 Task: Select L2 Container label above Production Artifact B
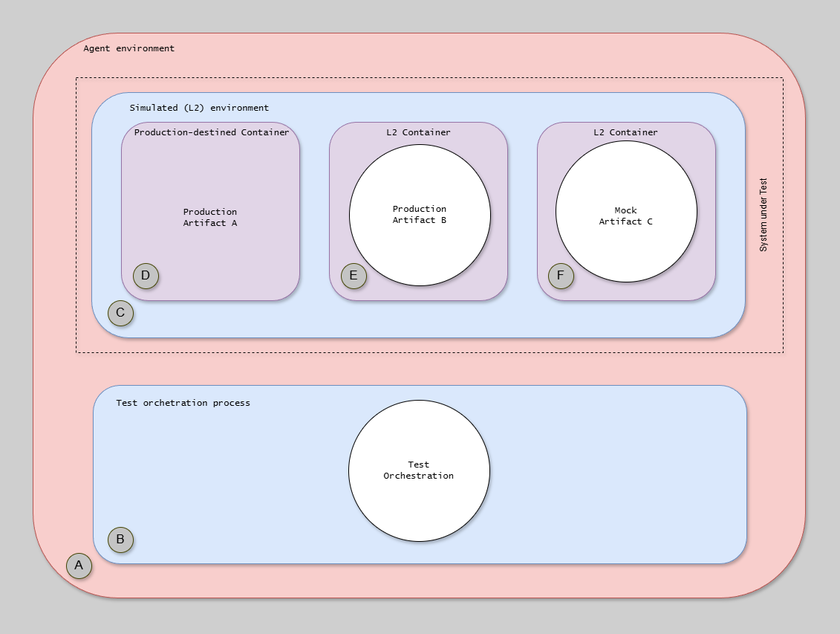(418, 132)
